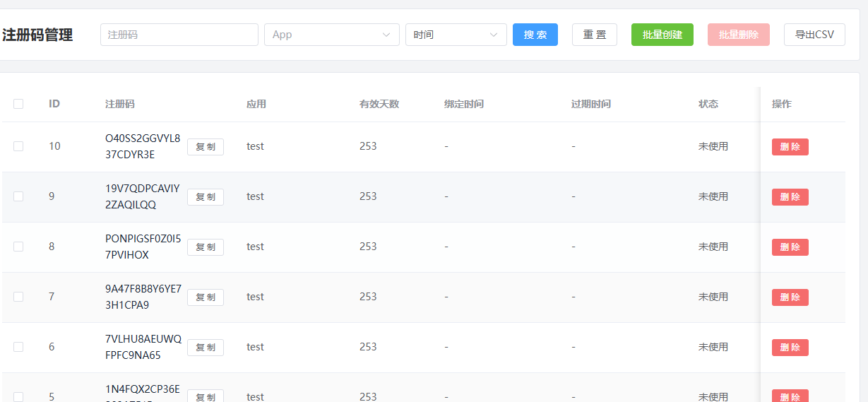
Task: Click 复制 button in row ID 6
Action: [206, 348]
